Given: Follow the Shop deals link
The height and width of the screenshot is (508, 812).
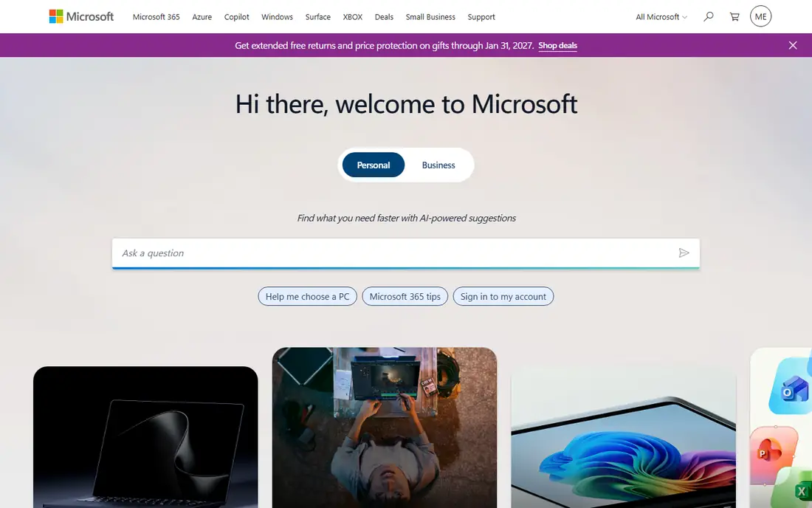Looking at the screenshot, I should click(x=557, y=46).
